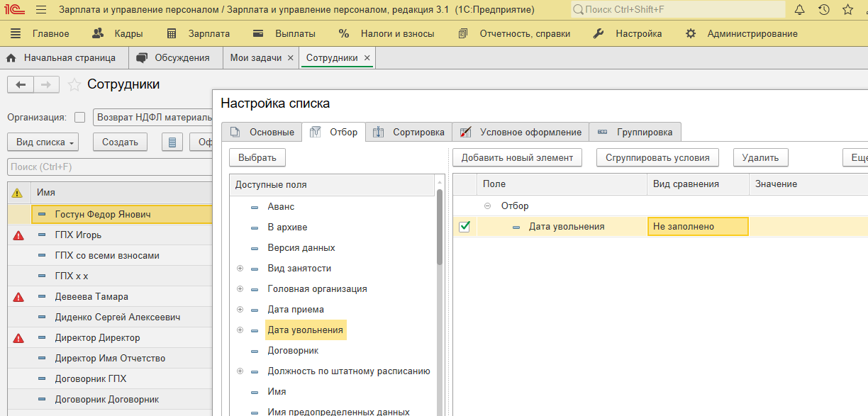This screenshot has width=868, height=416.
Task: Click Сгруппировать условия button
Action: point(657,157)
